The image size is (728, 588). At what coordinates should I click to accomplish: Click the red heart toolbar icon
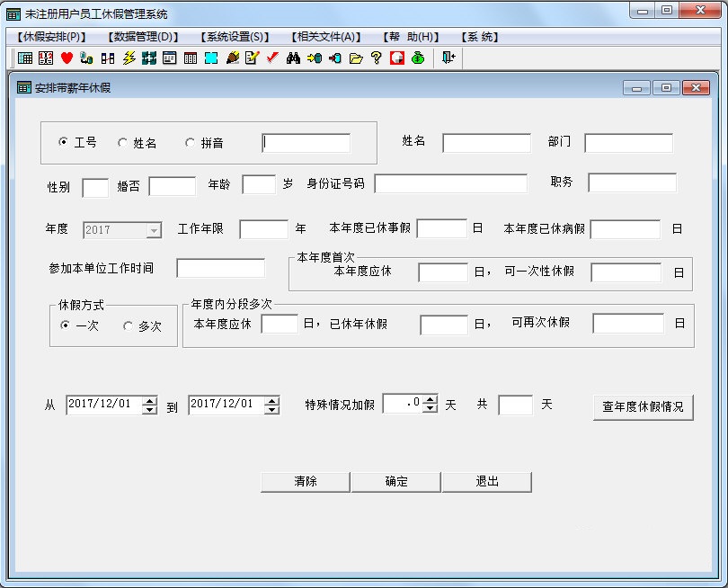(x=67, y=58)
